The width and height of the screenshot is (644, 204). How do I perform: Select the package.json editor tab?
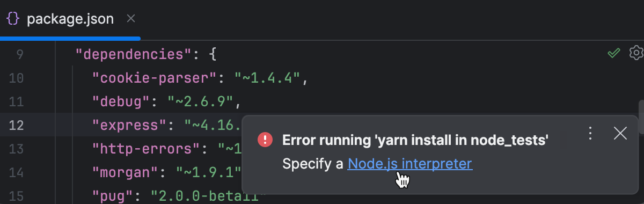[x=70, y=19]
